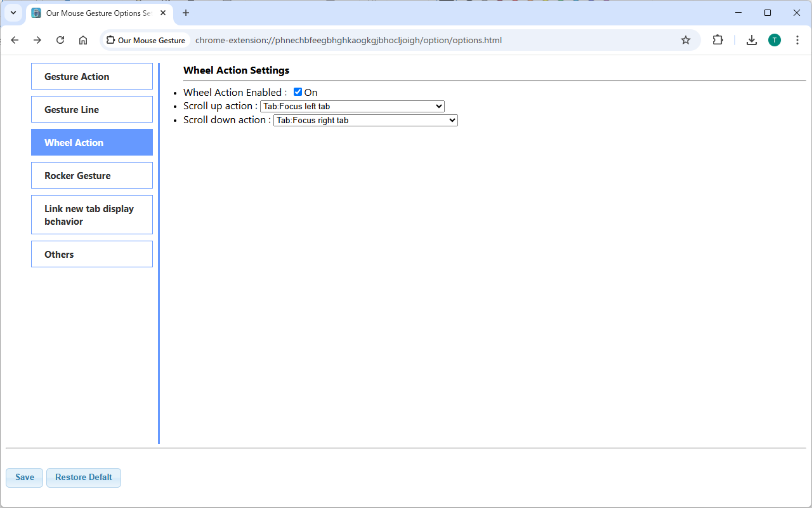Open the Chrome downloads panel
The width and height of the screenshot is (812, 508).
(x=752, y=40)
